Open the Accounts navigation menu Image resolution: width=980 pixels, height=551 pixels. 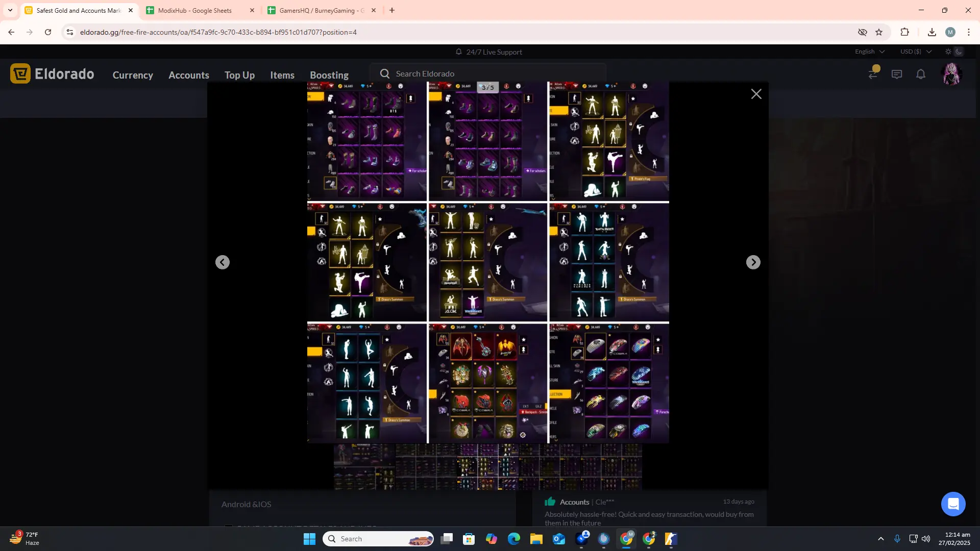(x=189, y=75)
